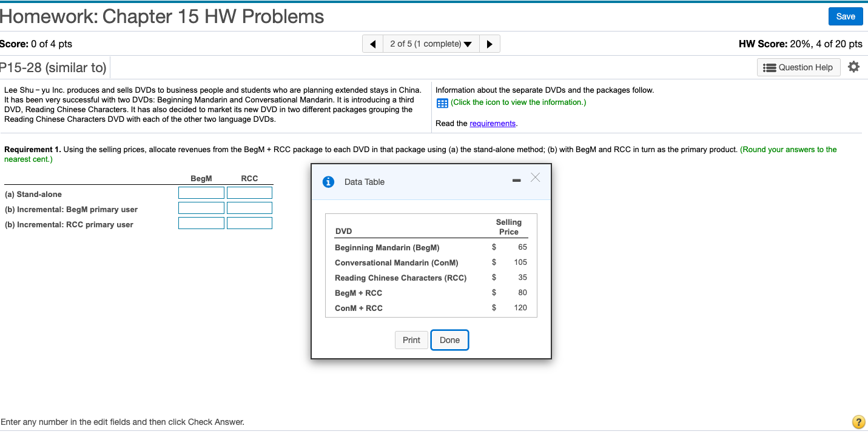
Task: Select BegM field for Incremental BegM primary user
Action: [x=201, y=208]
